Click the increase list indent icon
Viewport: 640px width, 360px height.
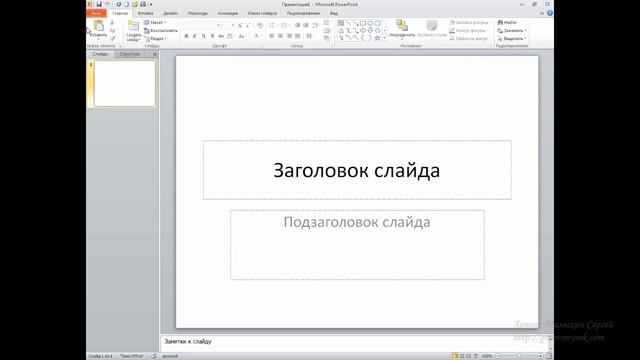click(x=306, y=25)
